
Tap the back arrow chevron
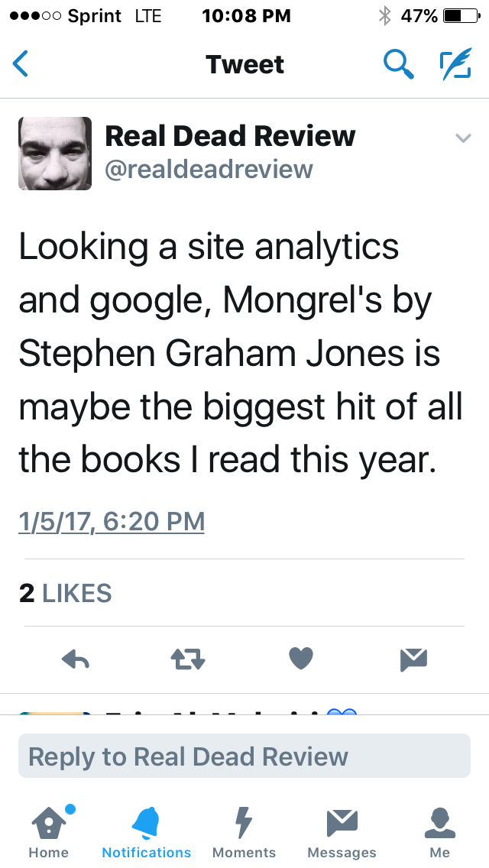pyautogui.click(x=21, y=64)
